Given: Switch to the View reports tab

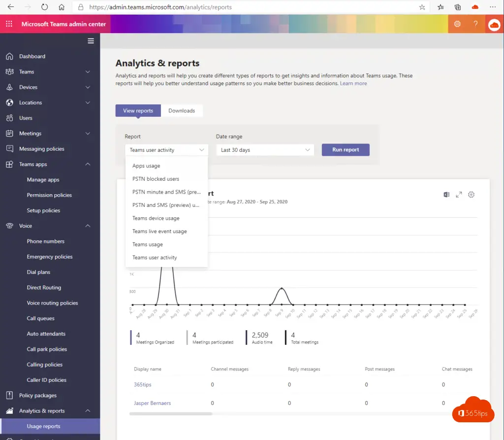Looking at the screenshot, I should click(138, 111).
